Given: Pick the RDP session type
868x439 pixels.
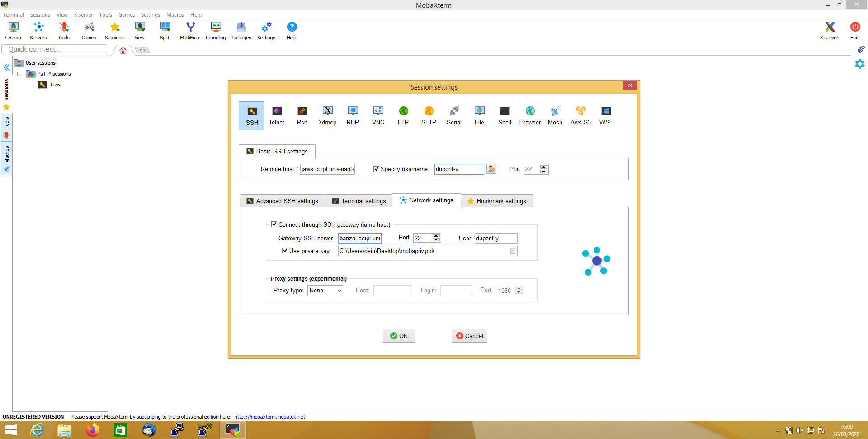Looking at the screenshot, I should pos(353,116).
